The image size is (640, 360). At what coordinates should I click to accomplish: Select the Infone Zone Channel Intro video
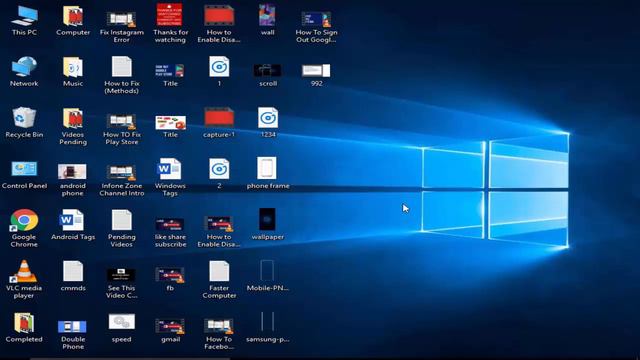[122, 180]
